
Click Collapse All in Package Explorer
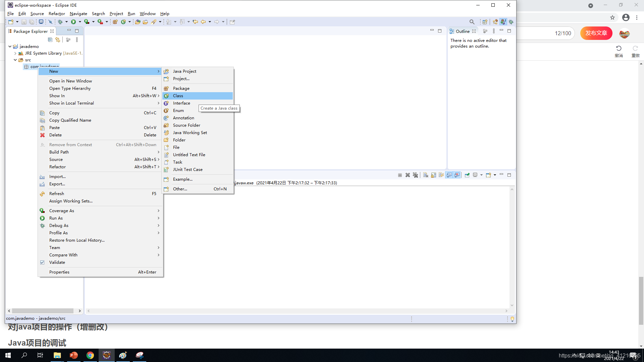click(50, 40)
